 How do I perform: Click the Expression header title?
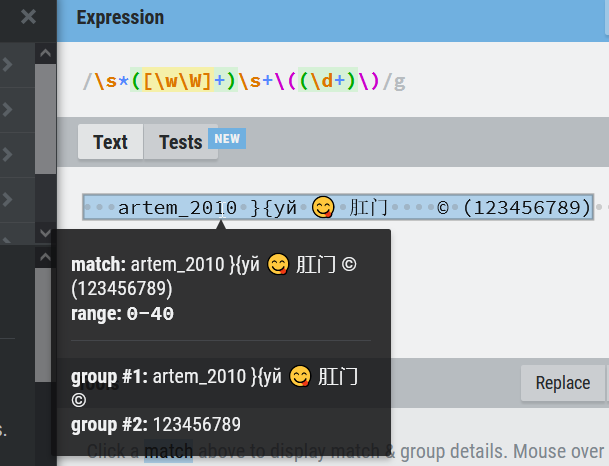(x=120, y=18)
